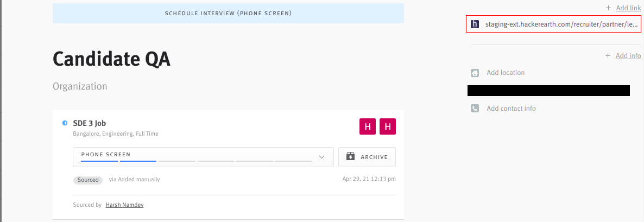Expand the Phone Screen stage chevron
This screenshot has width=644, height=222.
point(321,157)
